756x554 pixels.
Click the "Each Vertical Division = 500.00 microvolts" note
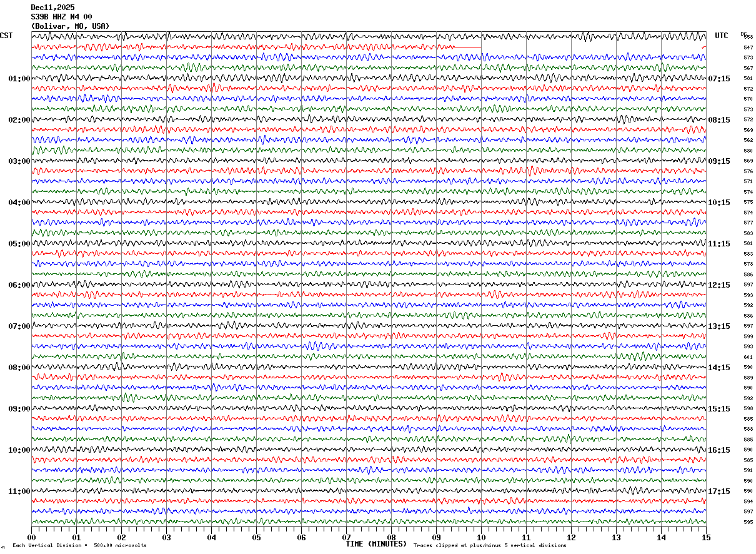pyautogui.click(x=79, y=545)
